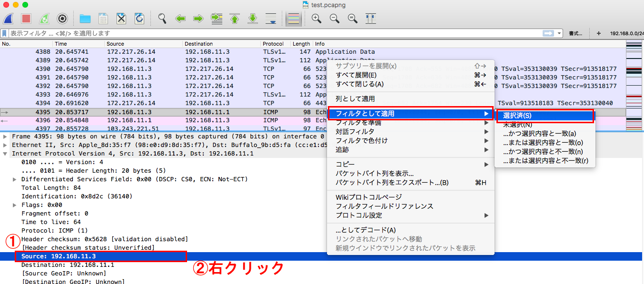Open display filter history dropdown
Image resolution: width=644 pixels, height=284 pixels.
pos(559,34)
